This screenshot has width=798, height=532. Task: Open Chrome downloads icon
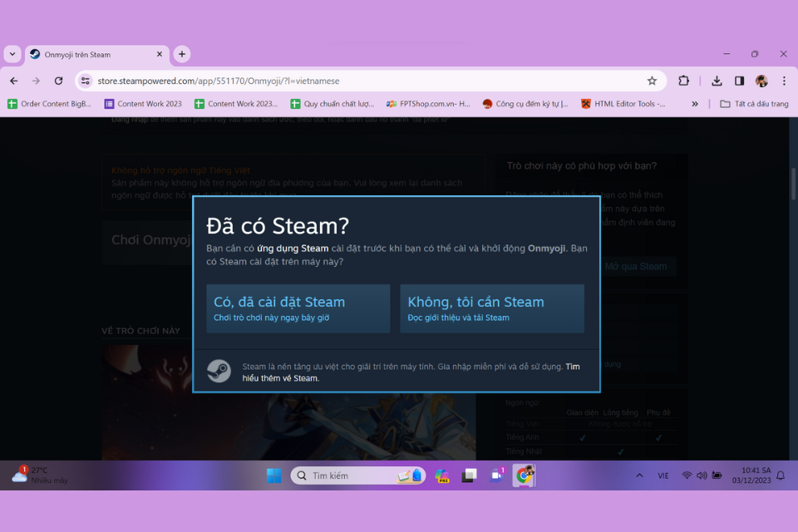717,81
